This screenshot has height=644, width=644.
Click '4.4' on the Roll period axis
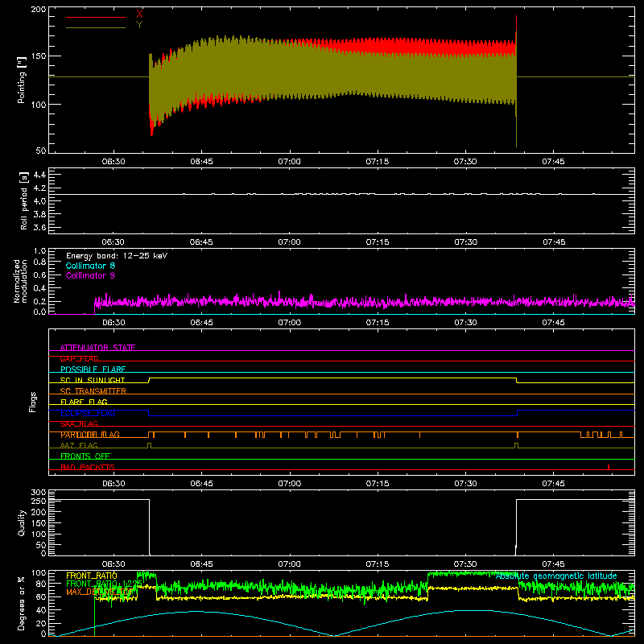click(x=39, y=175)
